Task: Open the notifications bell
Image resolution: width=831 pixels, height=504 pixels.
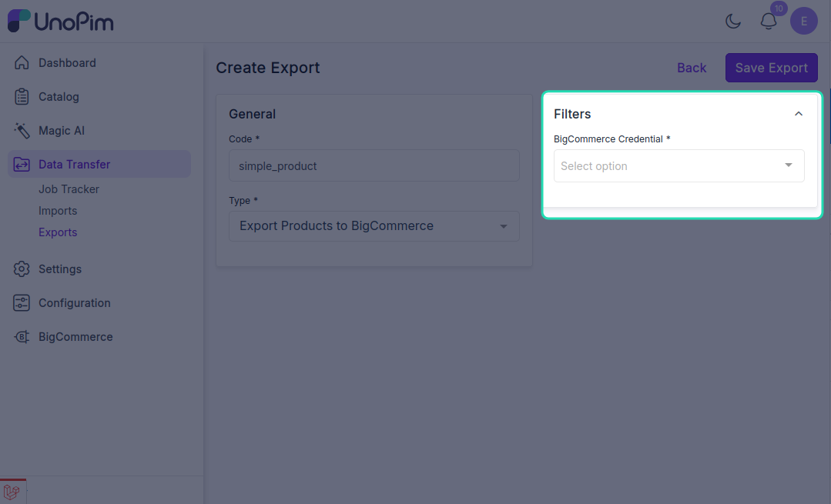Action: 769,22
